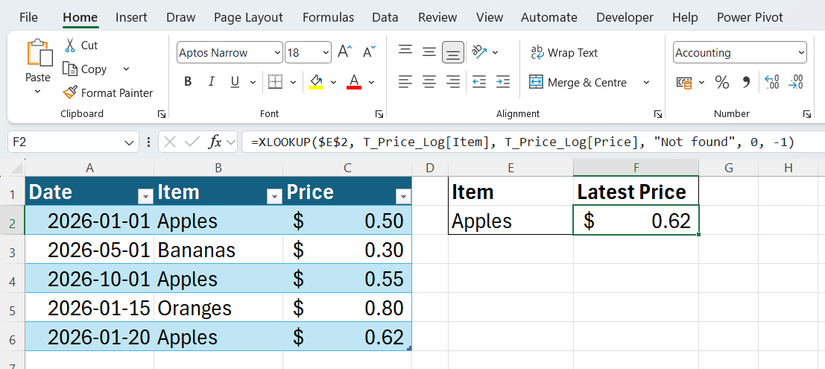Open the Accounting number format dropdown
825x369 pixels.
coord(801,53)
